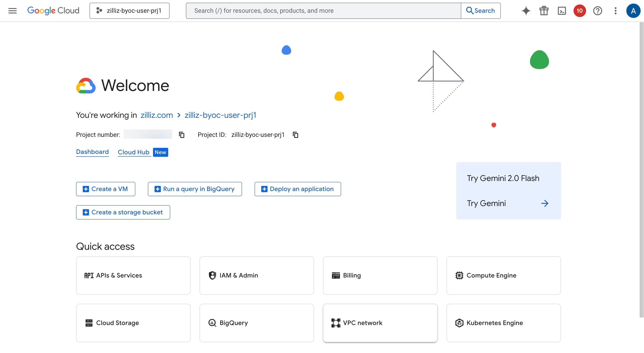Open the Compute Engine card

[504, 276]
